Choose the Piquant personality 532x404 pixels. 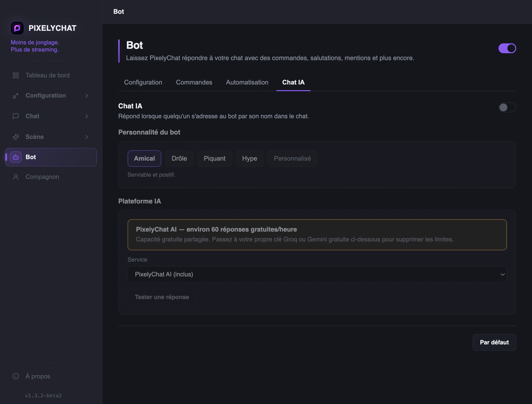click(215, 158)
